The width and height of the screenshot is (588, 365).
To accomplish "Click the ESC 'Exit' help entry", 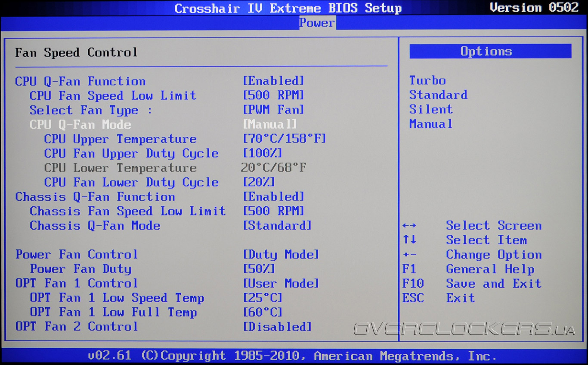I will pos(461,298).
